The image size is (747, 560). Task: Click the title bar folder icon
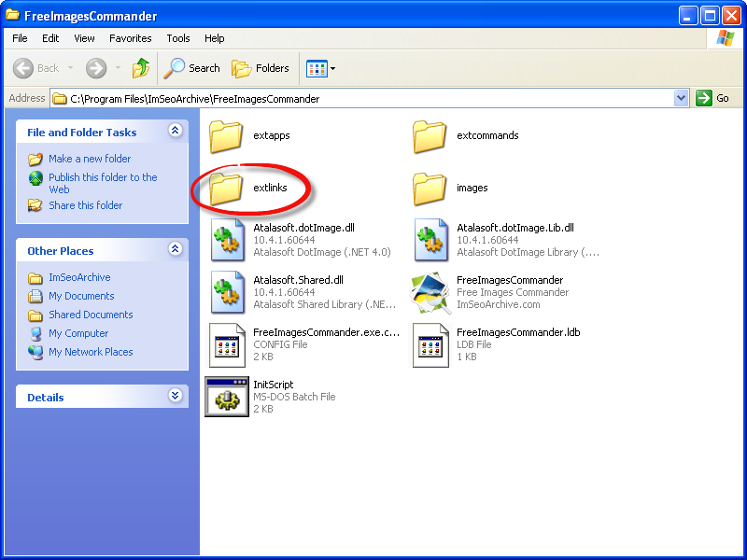point(12,15)
